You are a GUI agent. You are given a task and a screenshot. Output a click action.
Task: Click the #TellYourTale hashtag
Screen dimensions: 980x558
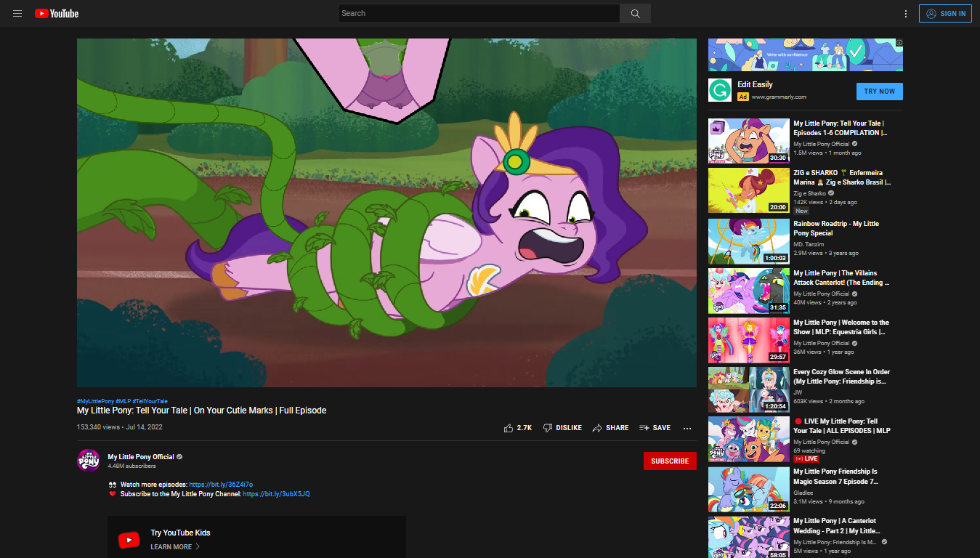tap(150, 401)
